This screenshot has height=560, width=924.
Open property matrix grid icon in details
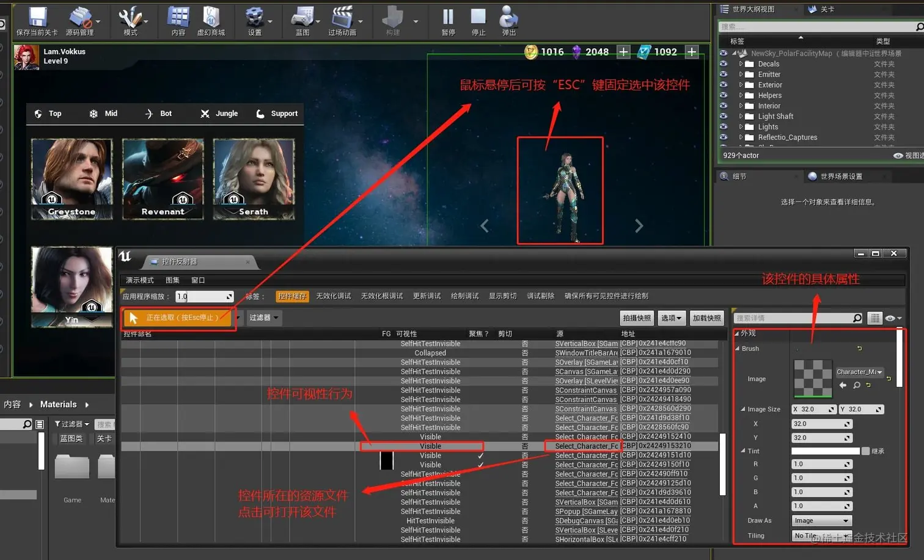coord(875,318)
